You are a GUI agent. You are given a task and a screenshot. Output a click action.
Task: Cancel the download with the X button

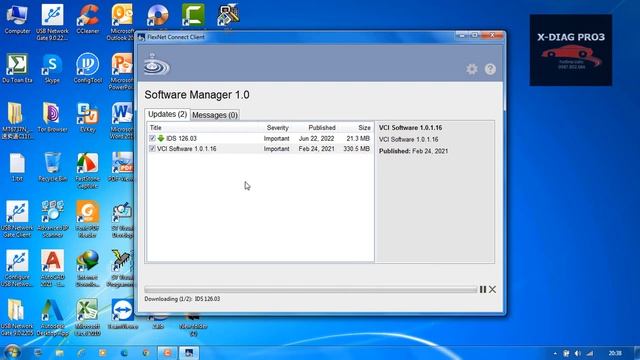[x=492, y=289]
